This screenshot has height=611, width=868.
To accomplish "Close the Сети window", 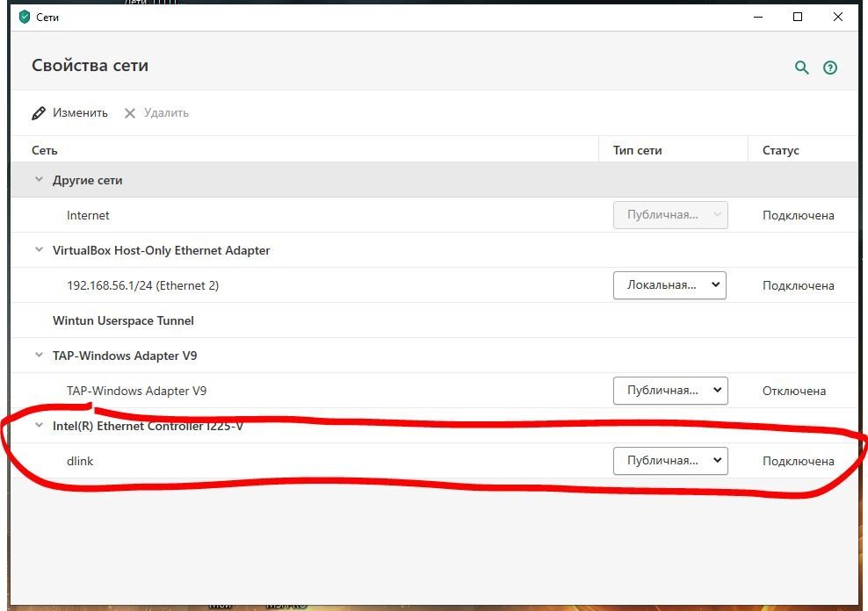I will tap(838, 18).
